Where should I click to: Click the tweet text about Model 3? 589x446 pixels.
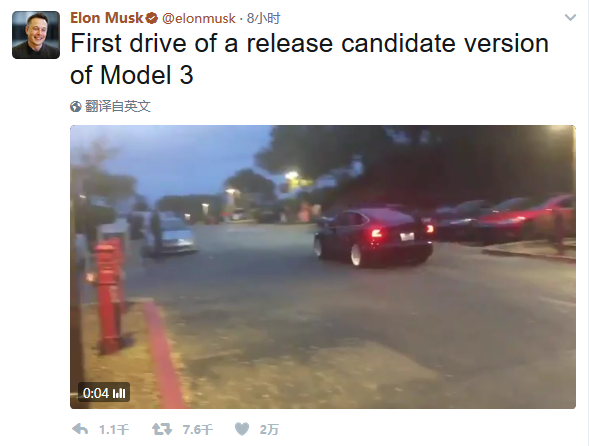(x=310, y=59)
